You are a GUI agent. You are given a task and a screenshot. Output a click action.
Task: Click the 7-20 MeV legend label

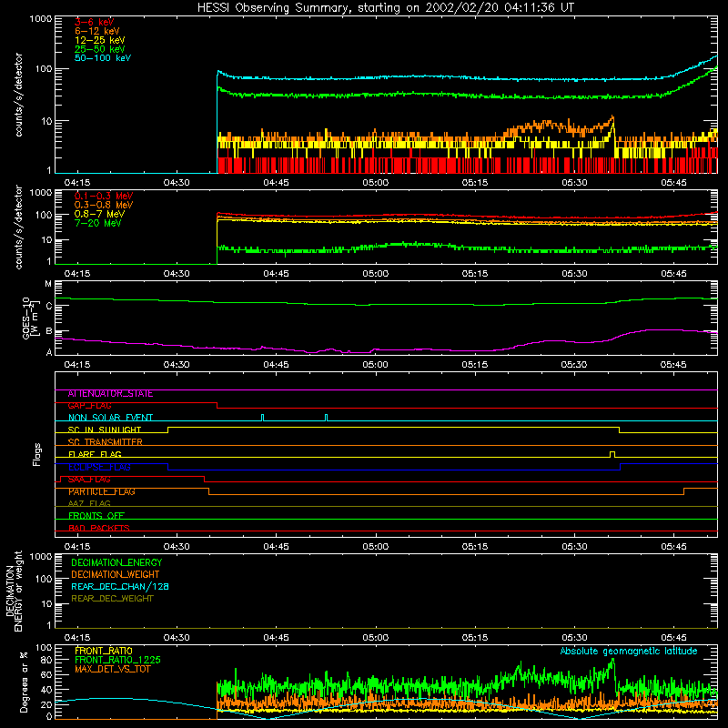(x=97, y=223)
